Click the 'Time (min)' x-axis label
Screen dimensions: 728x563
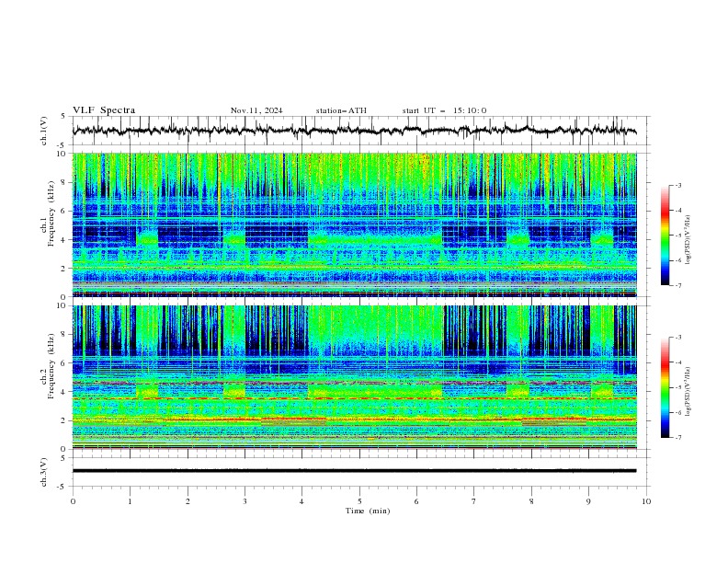coord(368,511)
